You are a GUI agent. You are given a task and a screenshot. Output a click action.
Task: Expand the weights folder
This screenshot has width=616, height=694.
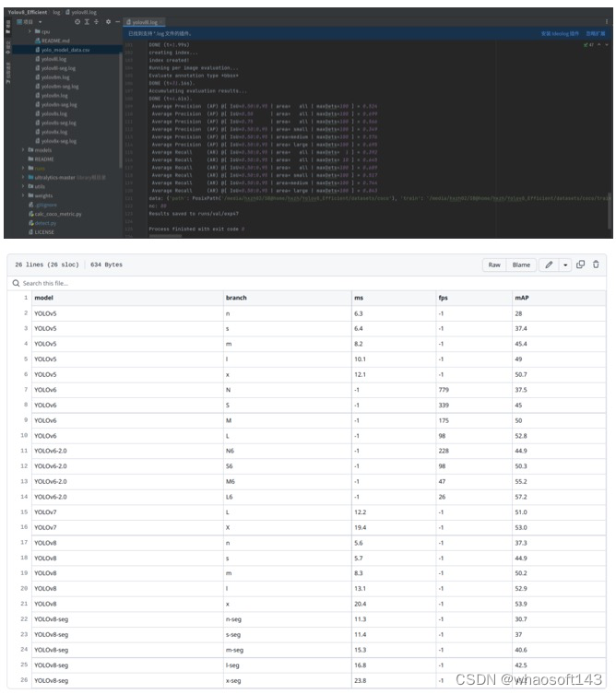click(23, 195)
